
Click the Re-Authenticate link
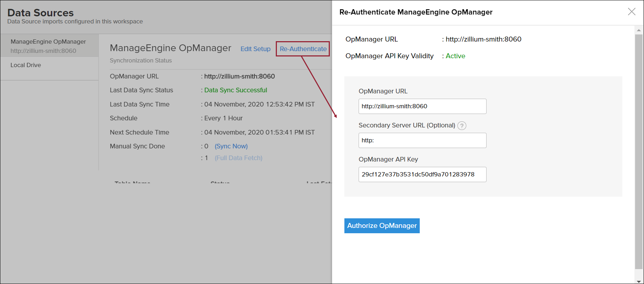pos(303,49)
